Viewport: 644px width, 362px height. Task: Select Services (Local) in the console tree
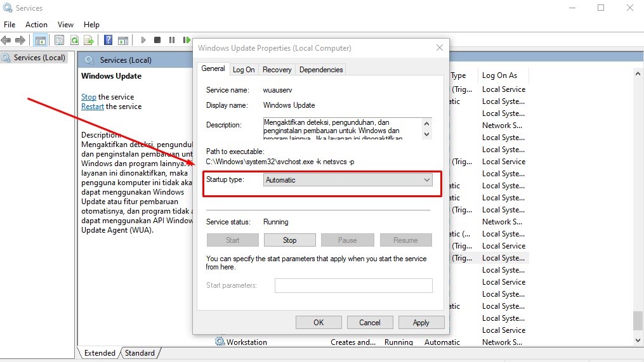pos(39,58)
